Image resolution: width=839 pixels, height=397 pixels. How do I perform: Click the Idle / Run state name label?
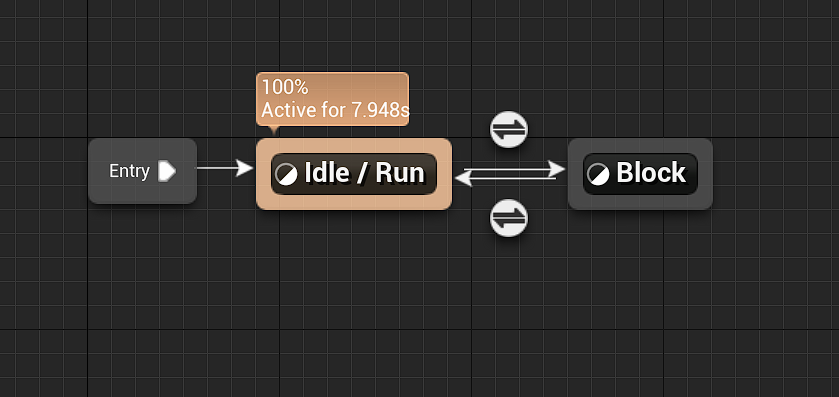point(364,173)
